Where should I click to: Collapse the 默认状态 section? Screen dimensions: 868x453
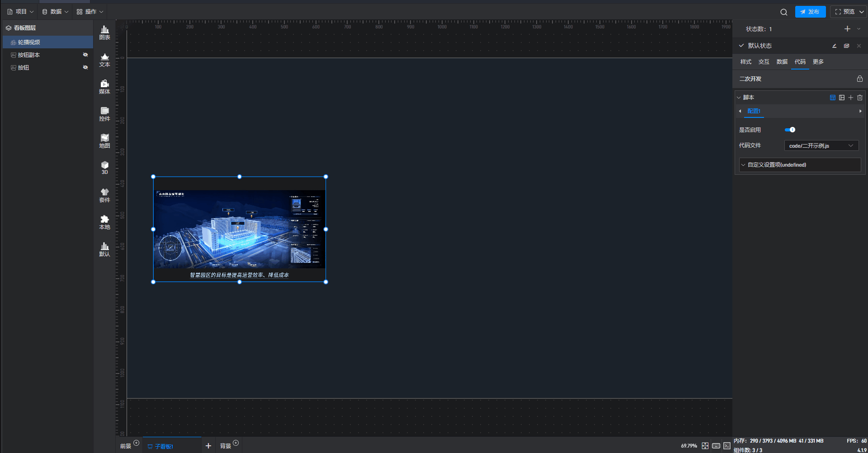[x=741, y=46]
